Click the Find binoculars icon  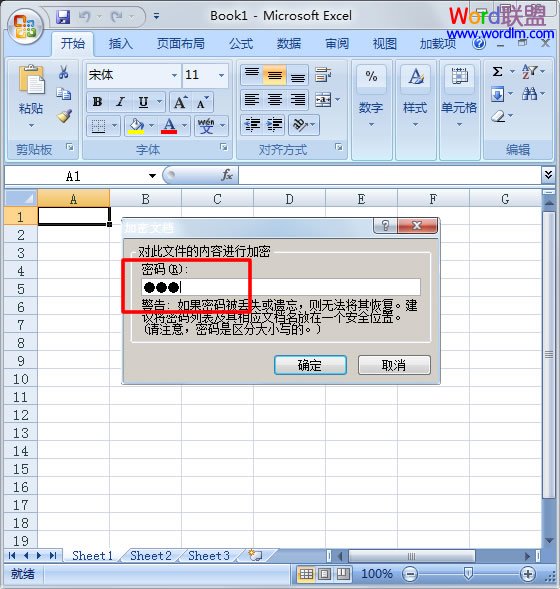pos(529,94)
